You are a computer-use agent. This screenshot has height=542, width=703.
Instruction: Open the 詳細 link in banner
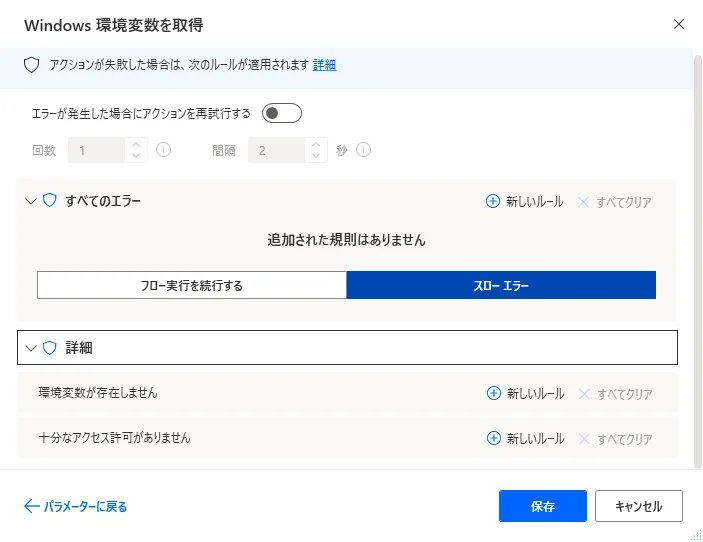pyautogui.click(x=324, y=65)
